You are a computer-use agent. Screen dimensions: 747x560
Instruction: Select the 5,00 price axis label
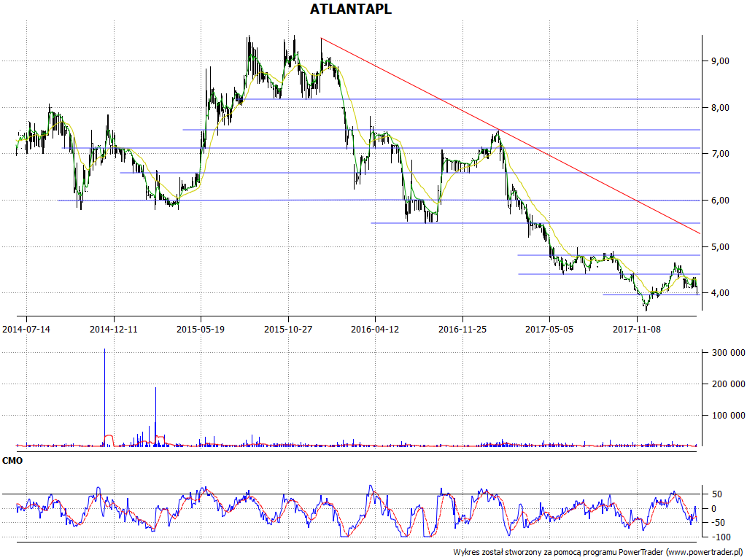click(x=720, y=246)
